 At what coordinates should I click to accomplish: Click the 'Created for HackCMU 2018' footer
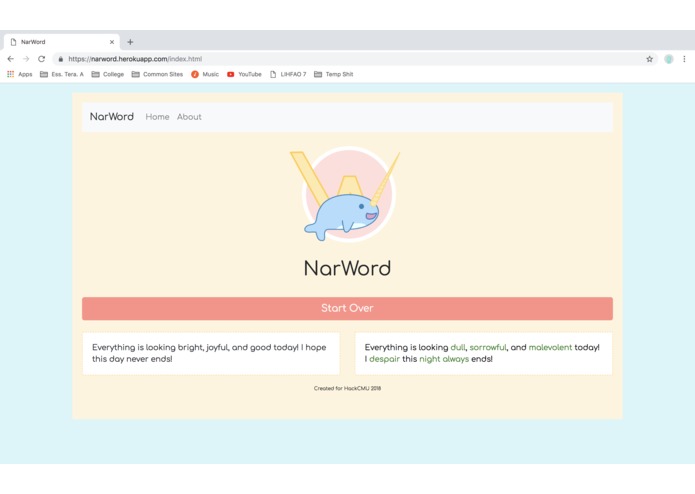point(348,389)
